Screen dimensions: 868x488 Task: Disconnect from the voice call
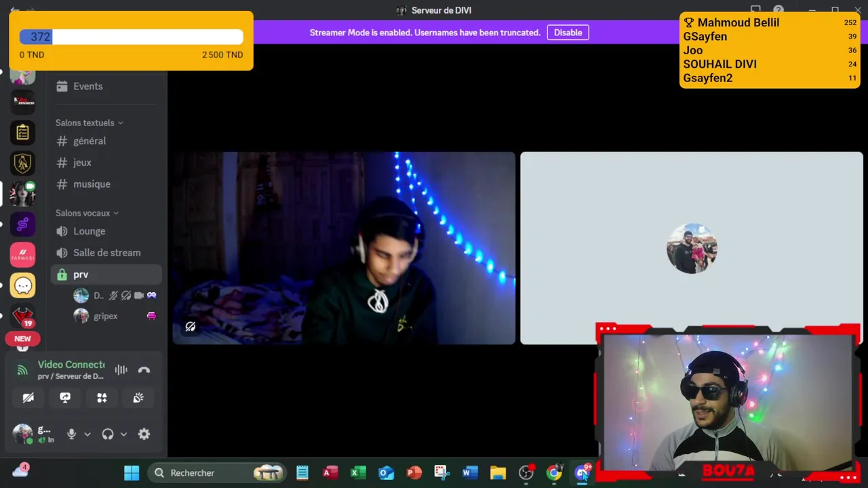coord(144,370)
